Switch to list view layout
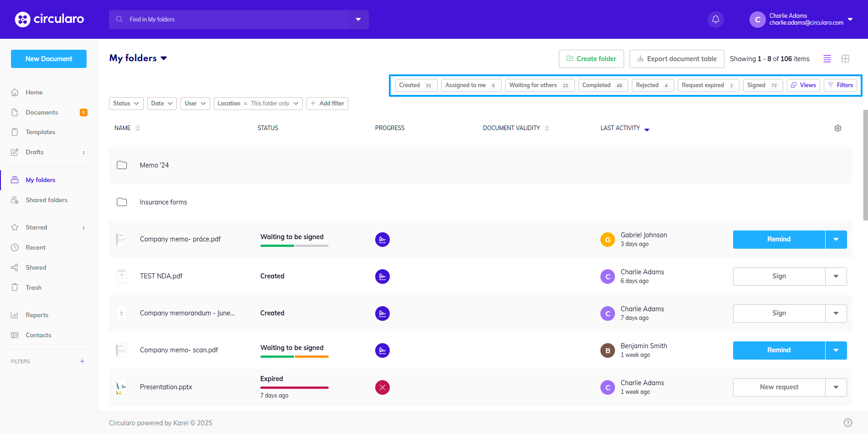 (827, 59)
